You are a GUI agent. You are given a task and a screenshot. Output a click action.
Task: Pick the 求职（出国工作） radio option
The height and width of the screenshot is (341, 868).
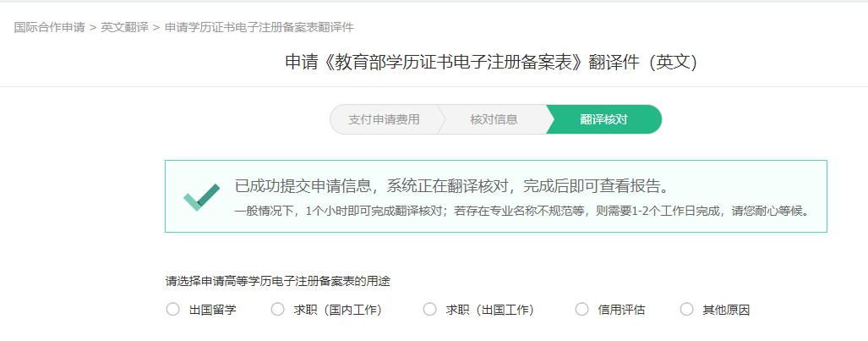coord(429,310)
